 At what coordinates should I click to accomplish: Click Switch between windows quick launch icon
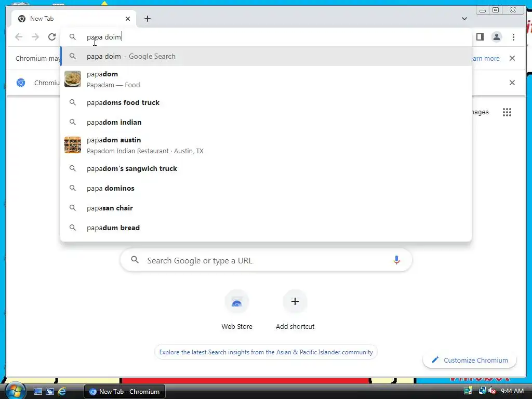coord(50,392)
